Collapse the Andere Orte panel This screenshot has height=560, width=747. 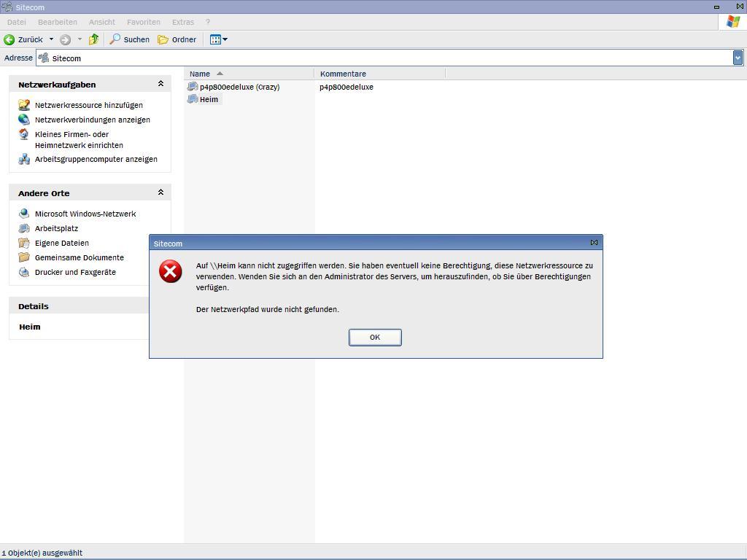160,192
